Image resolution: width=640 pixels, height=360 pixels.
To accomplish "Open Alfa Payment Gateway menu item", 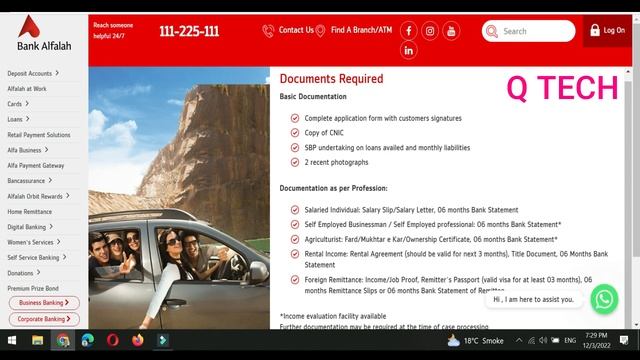I will coord(36,166).
